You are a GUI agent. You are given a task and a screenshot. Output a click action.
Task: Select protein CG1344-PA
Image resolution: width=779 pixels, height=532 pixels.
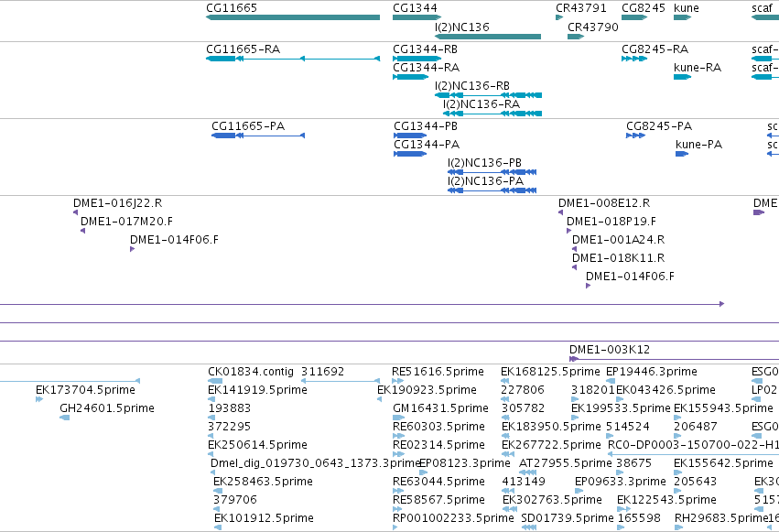(x=410, y=154)
